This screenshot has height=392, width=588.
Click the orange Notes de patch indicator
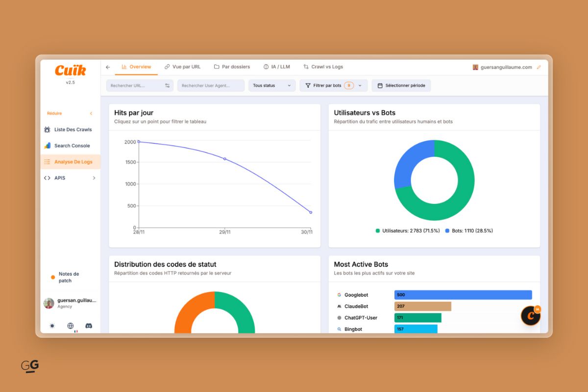[52, 277]
